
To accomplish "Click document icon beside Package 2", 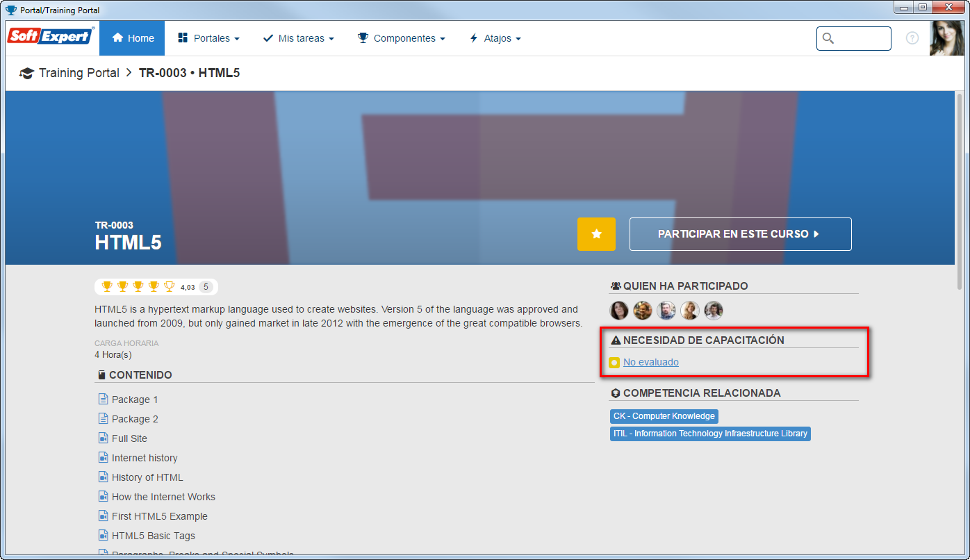I will [103, 418].
